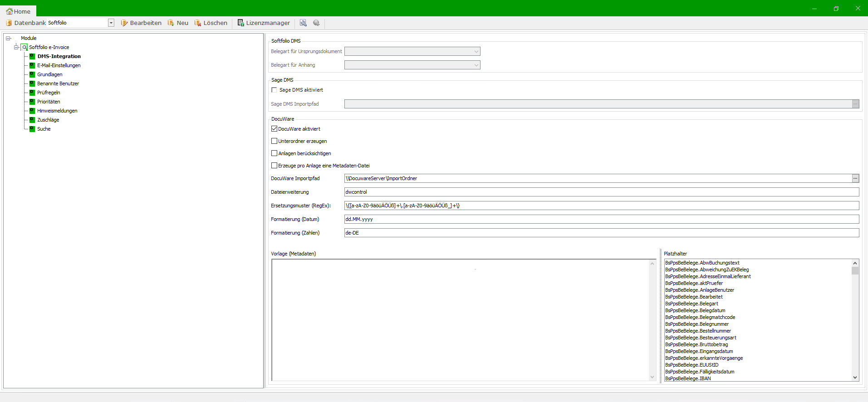This screenshot has height=402, width=868.
Task: Collapse the Softfolio e-Invoice tree branch
Action: pos(16,47)
